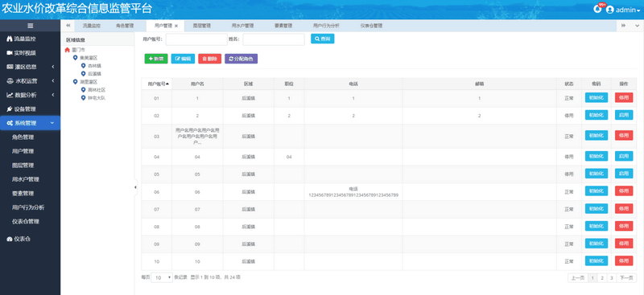Collapse the region panel with the side arrow
The image size is (644, 295).
point(135,187)
